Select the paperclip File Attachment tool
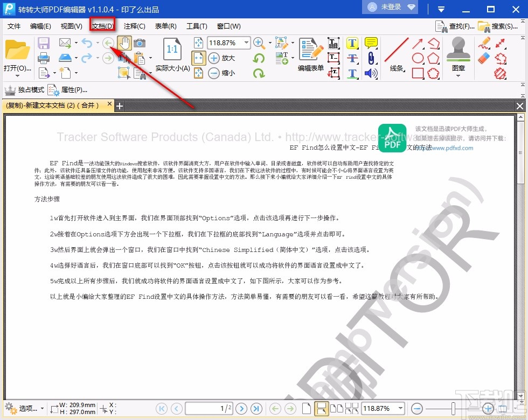 (x=371, y=58)
